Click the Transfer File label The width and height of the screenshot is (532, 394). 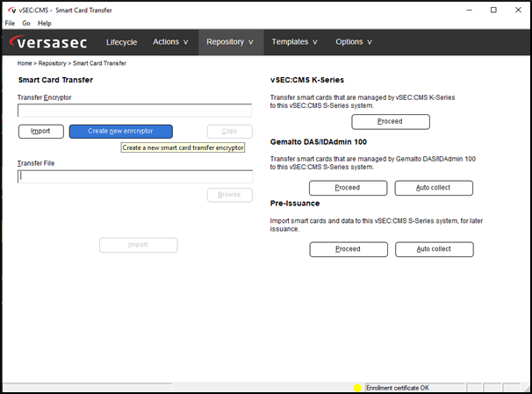[x=36, y=163]
